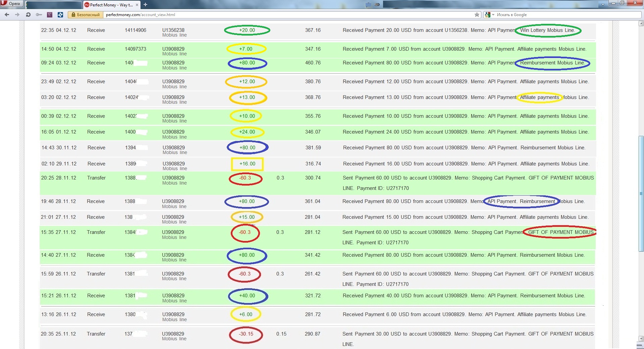Screen dimensions: 644x349
Task: Select the +16.00 amount
Action: (247, 164)
